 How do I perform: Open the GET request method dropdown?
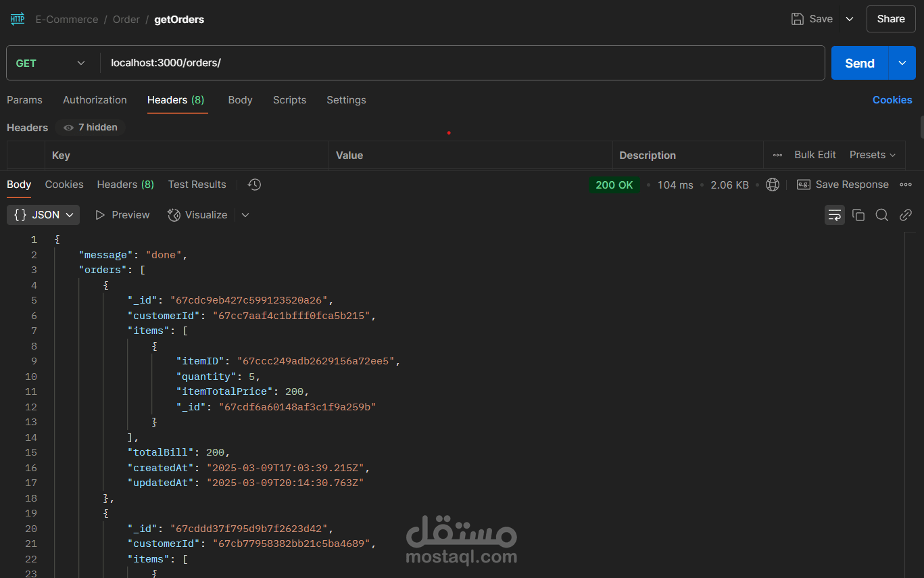[51, 62]
